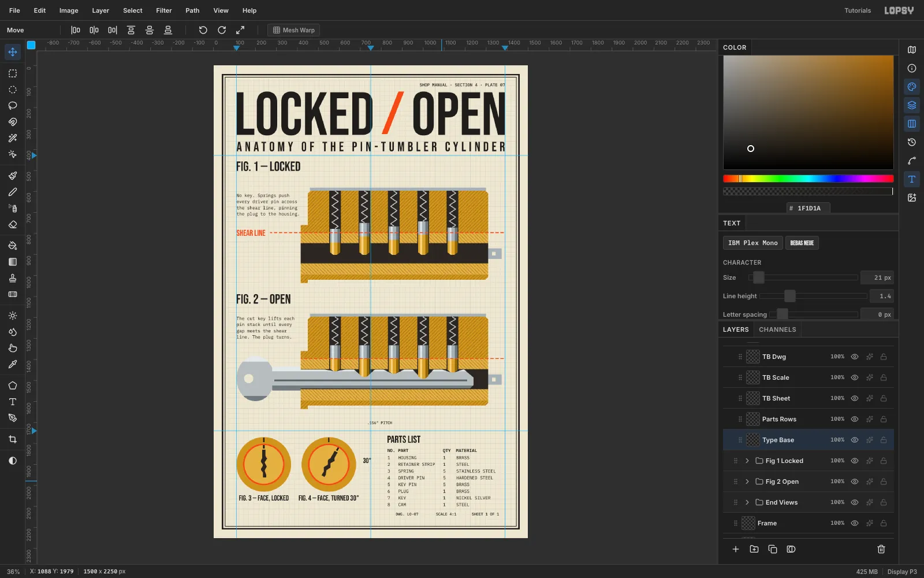
Task: Choose the Shape polygon tool
Action: 12,386
